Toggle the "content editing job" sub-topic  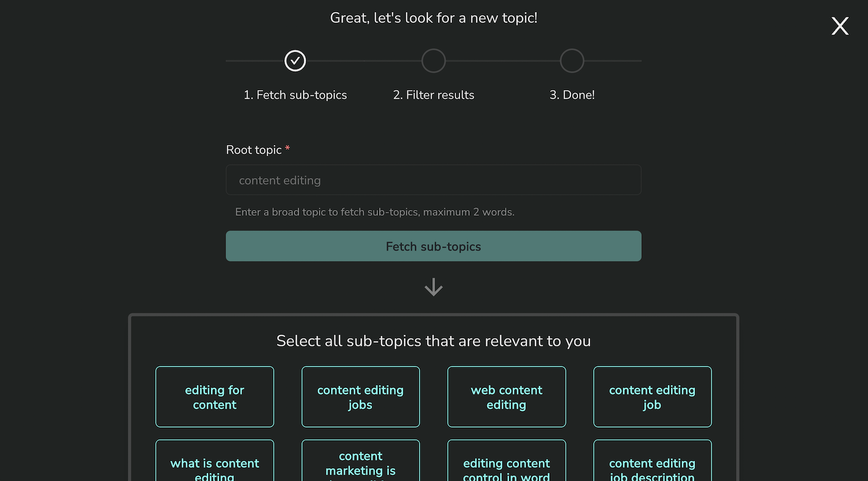[652, 397]
